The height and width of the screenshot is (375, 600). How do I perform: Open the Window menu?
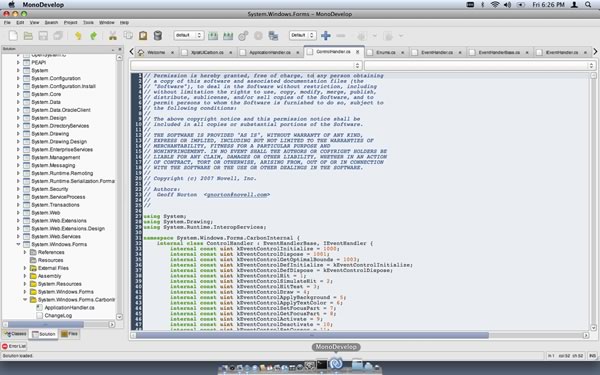107,23
